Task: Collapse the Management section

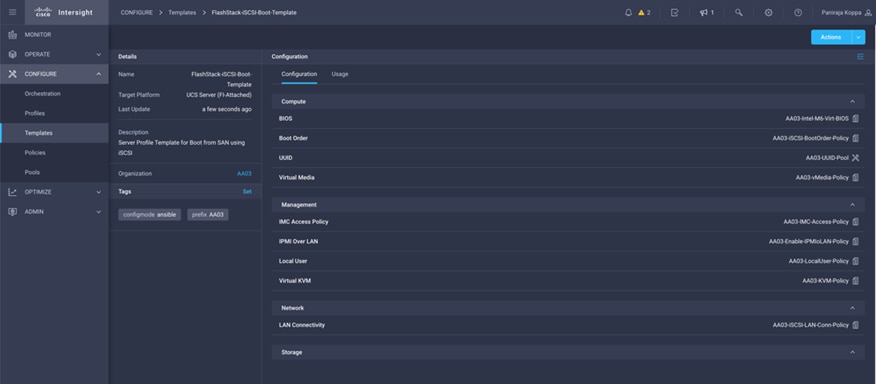Action: point(853,205)
